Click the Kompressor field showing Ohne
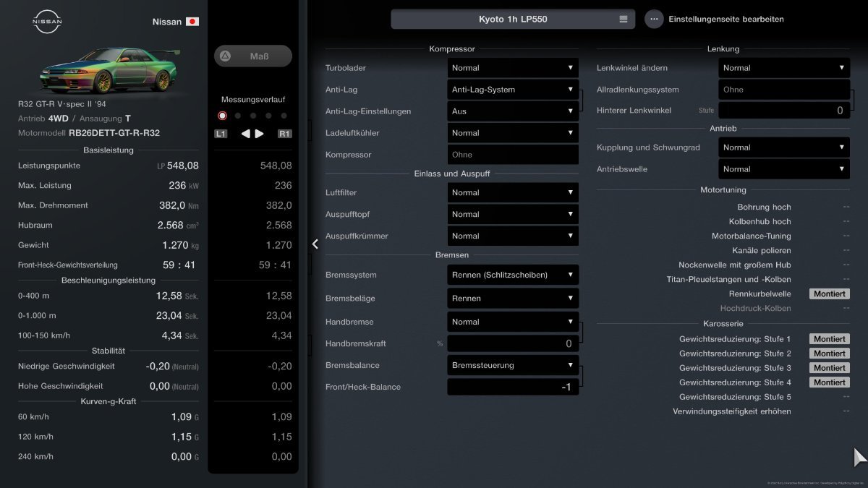This screenshot has height=488, width=868. 513,155
